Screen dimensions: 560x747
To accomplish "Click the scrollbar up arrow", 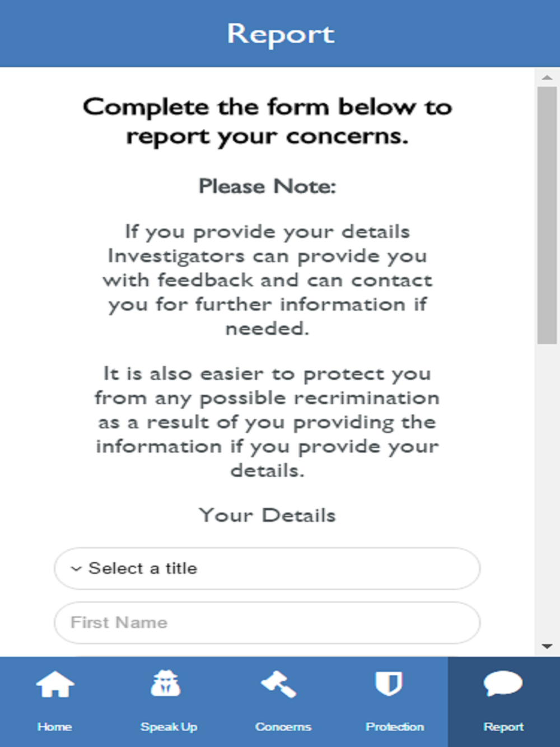I will (x=547, y=77).
